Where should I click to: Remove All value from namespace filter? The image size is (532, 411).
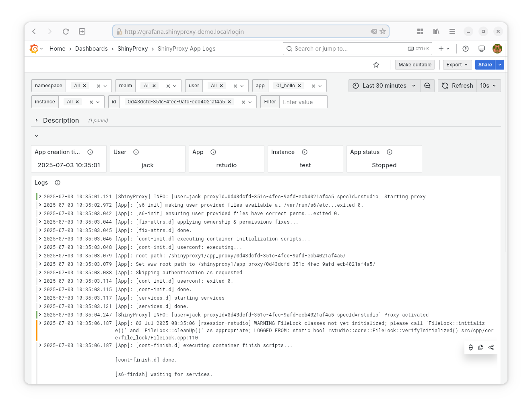tap(85, 86)
